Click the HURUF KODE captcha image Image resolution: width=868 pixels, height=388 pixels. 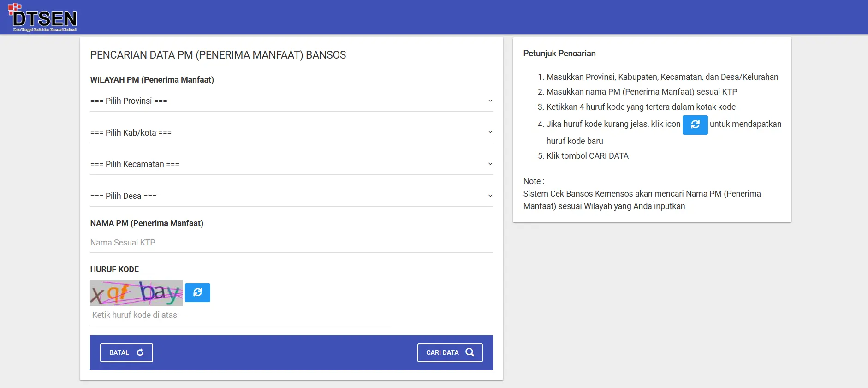[x=136, y=292]
